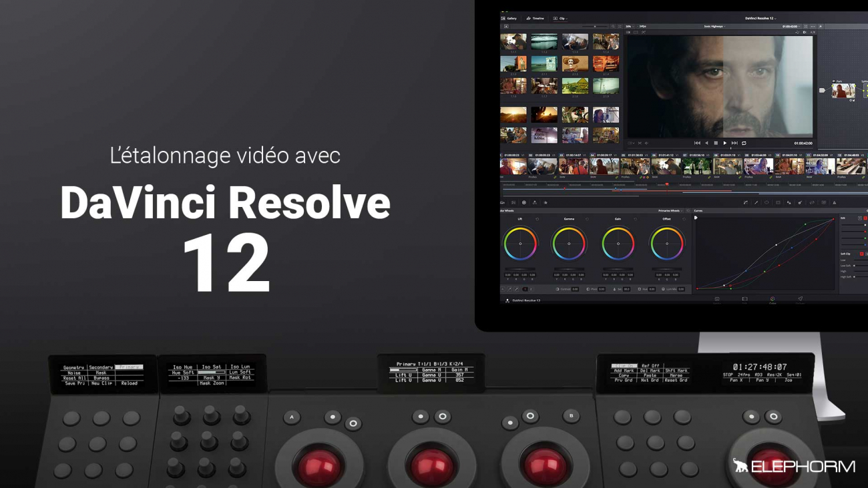
Task: Click the Stop button below the viewer
Action: click(716, 143)
